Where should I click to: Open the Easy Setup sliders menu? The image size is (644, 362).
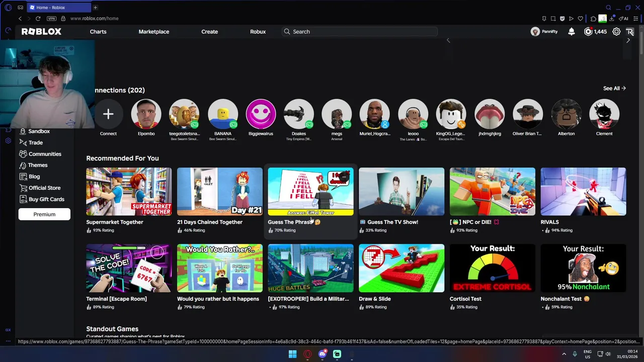636,19
